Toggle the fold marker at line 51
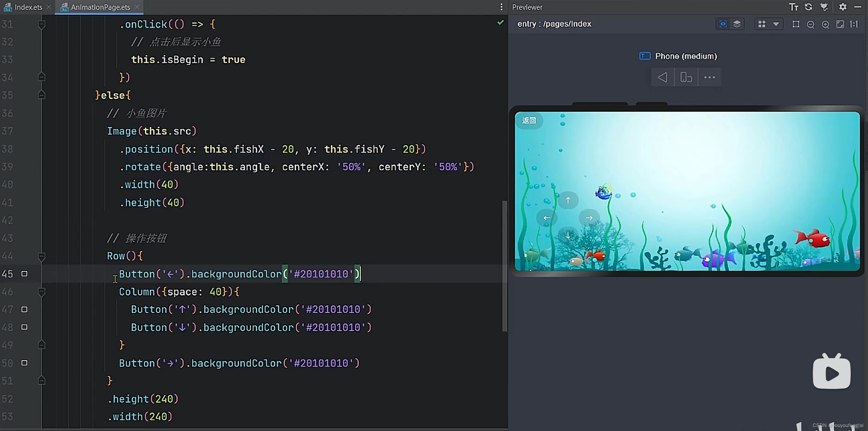Screen dimensions: 868x431 pyautogui.click(x=42, y=381)
